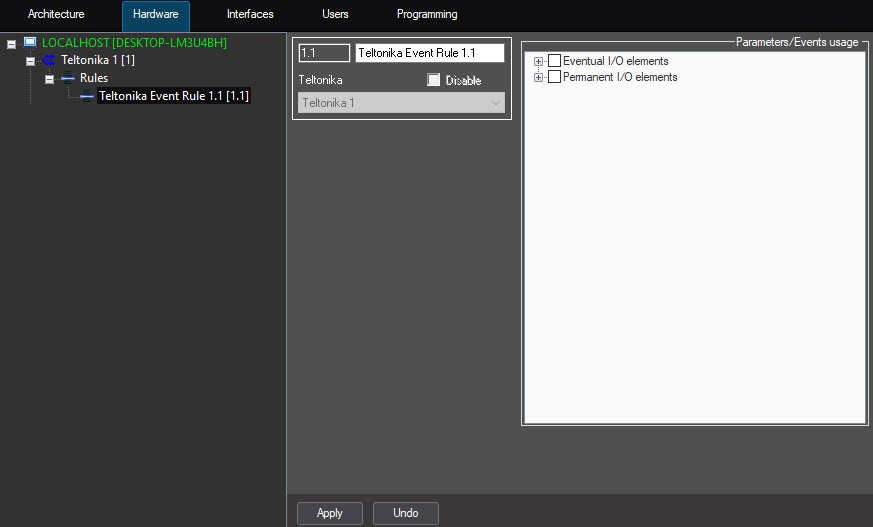The width and height of the screenshot is (873, 527).
Task: Click the Undo button
Action: (405, 513)
